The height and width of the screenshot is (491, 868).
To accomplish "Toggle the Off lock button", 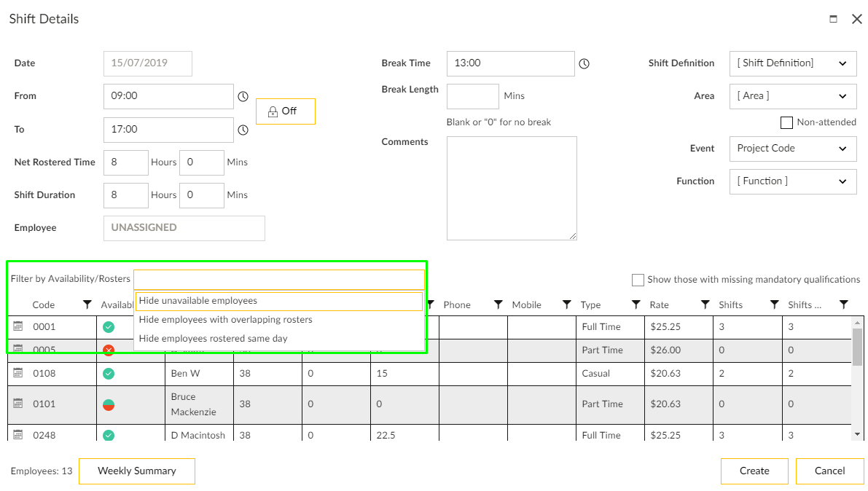I will pos(285,111).
